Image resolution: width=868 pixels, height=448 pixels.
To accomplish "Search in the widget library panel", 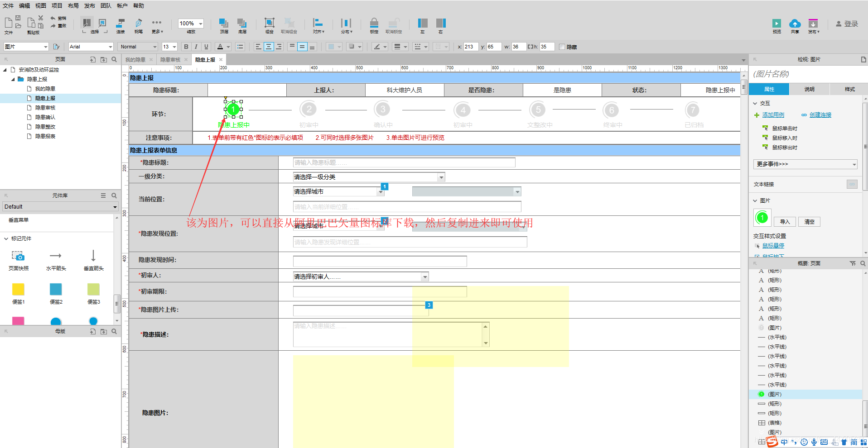I will tap(114, 195).
